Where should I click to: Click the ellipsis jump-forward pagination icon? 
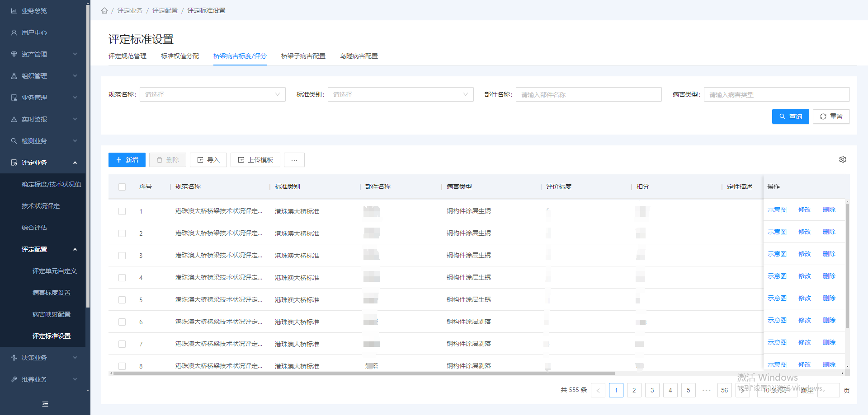(x=707, y=390)
